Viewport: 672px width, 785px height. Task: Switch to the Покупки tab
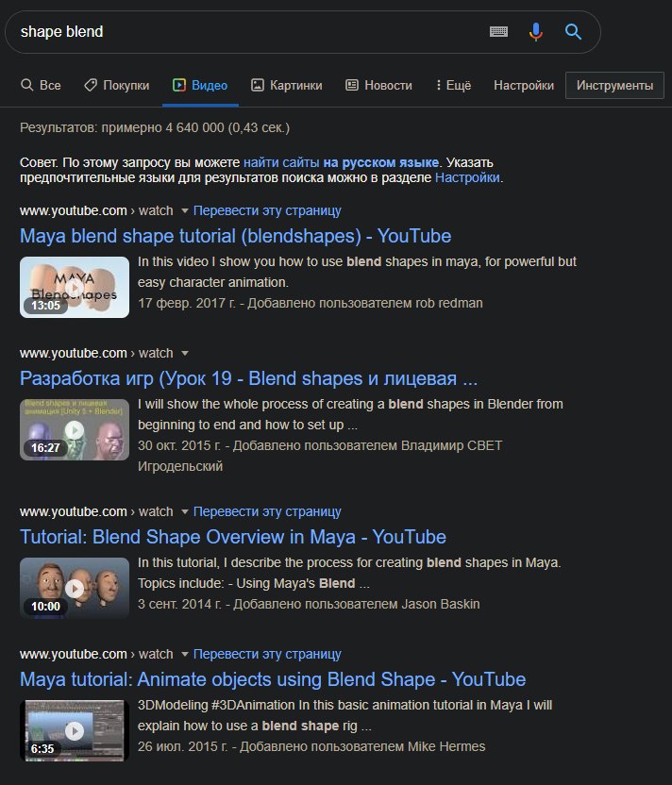point(117,85)
